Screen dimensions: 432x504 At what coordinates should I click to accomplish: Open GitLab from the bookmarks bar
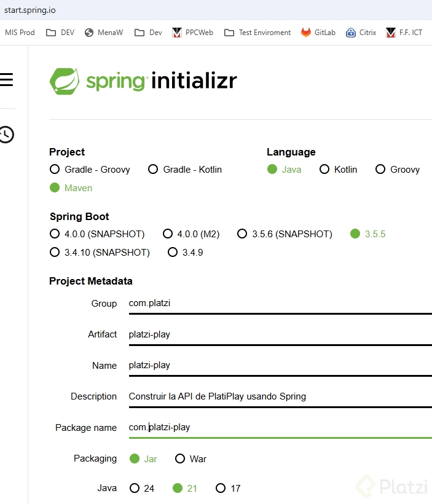pos(318,32)
